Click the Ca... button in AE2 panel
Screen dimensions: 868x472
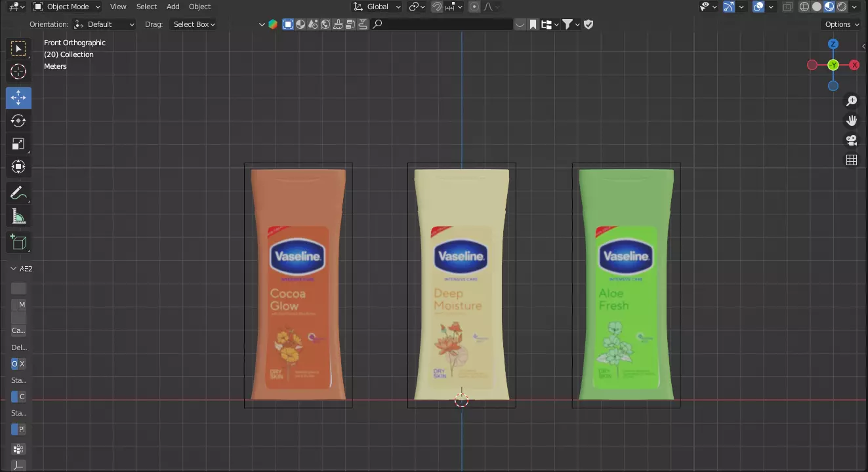click(19, 330)
